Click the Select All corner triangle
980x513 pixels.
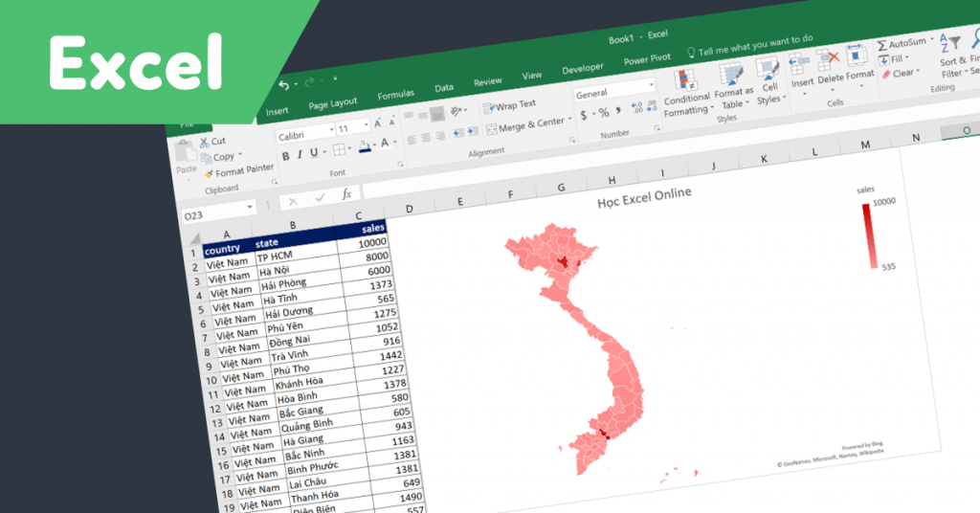(193, 238)
